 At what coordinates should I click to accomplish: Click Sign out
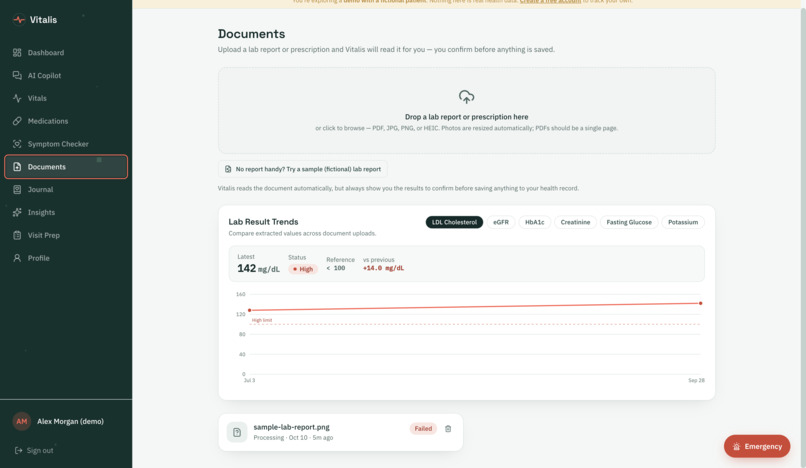pyautogui.click(x=34, y=450)
